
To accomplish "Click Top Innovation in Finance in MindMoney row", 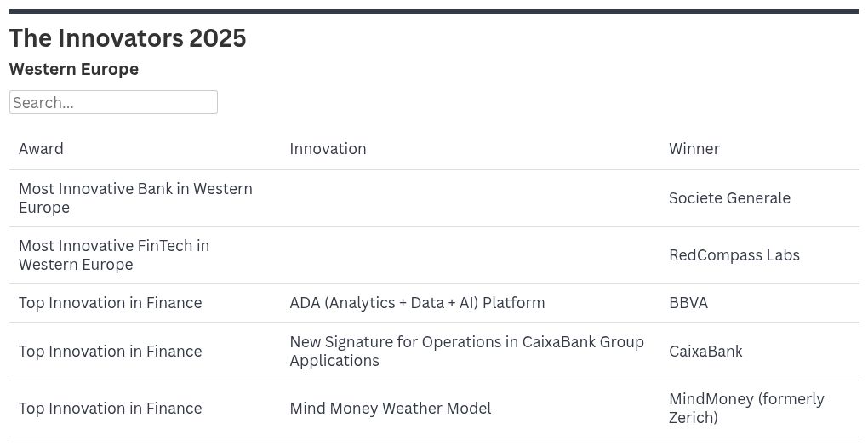I will (111, 409).
